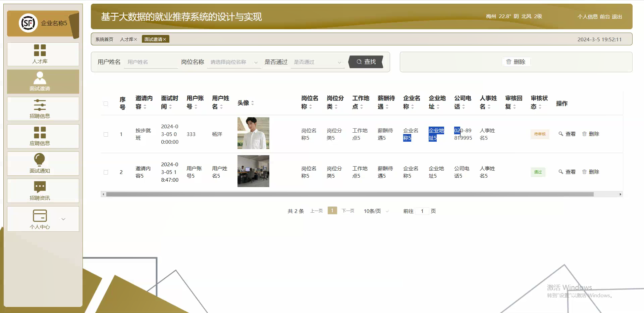Click the 退出 logout link
The image size is (644, 313).
tap(617, 16)
